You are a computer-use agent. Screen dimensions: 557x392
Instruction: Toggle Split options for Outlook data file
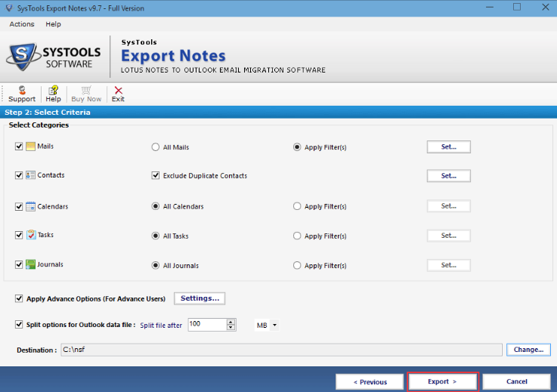point(19,324)
